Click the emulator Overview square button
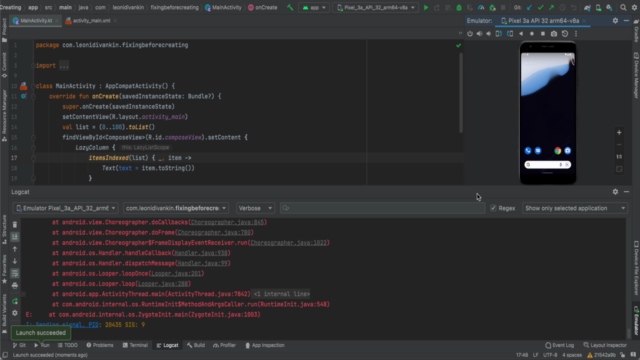Viewport: 640px width, 360px height. 543,34
